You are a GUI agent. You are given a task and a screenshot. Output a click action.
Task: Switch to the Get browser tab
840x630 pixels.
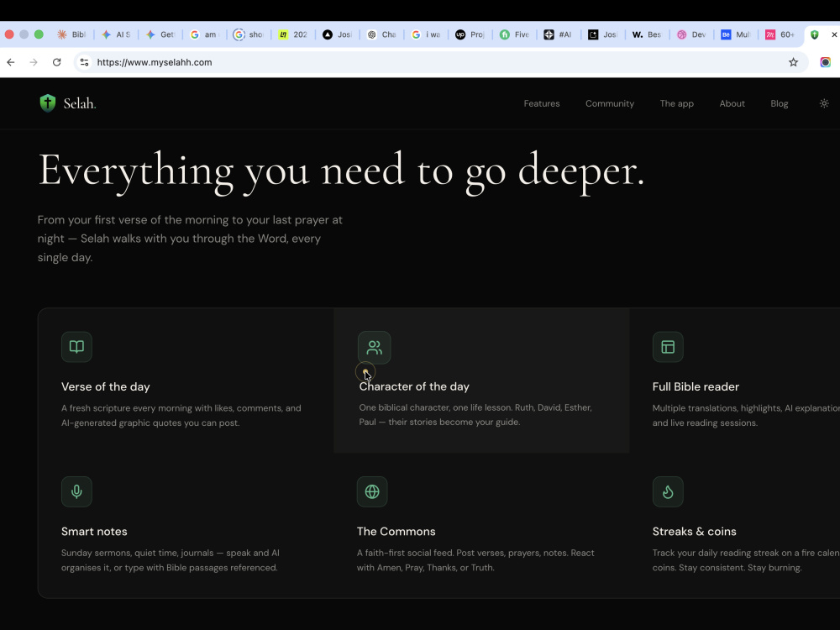pos(160,34)
